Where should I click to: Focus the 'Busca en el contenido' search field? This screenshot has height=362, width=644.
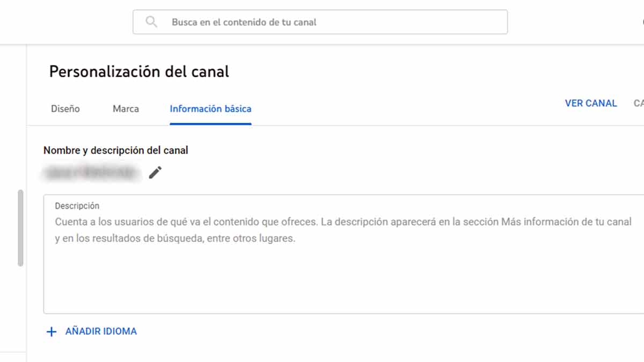pyautogui.click(x=322, y=22)
